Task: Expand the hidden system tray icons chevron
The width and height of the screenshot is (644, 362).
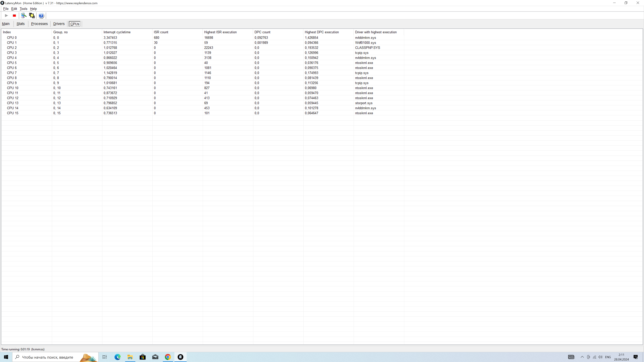Action: coord(582,357)
